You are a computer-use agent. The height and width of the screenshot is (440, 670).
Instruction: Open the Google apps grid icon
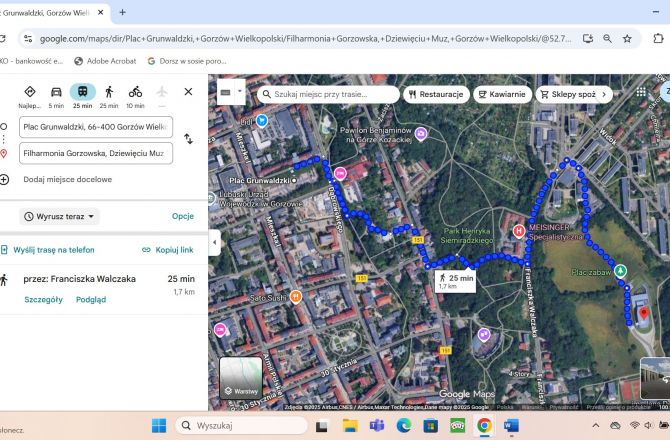tap(641, 92)
